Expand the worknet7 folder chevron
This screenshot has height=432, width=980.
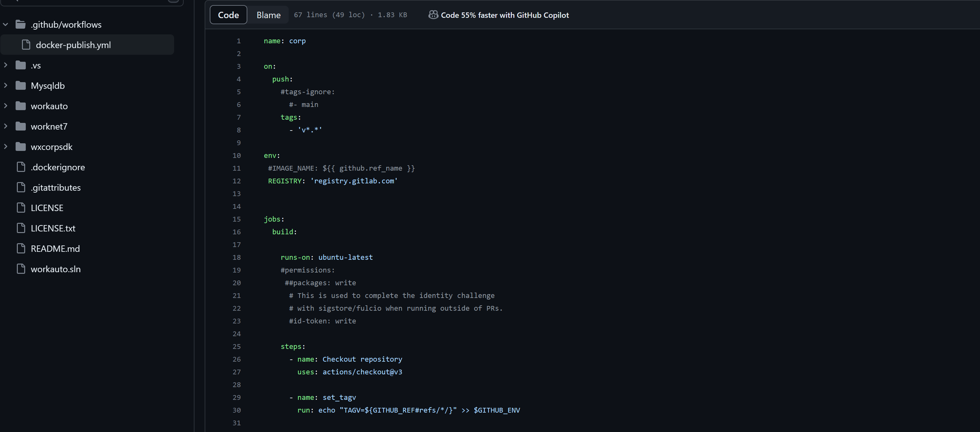pos(6,126)
